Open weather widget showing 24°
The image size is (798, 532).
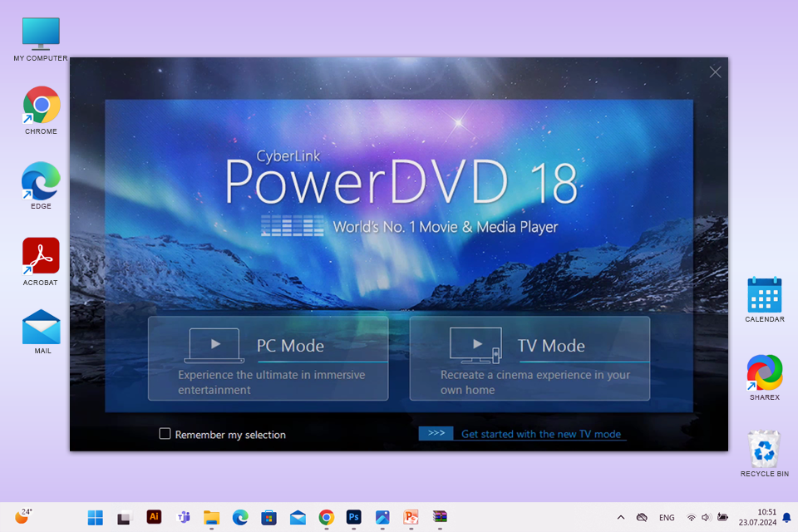(x=23, y=516)
